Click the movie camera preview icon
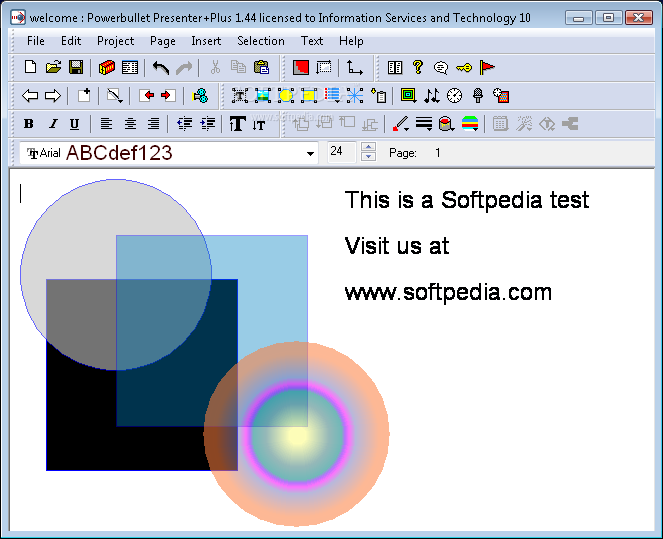Image resolution: width=663 pixels, height=539 pixels. (200, 96)
